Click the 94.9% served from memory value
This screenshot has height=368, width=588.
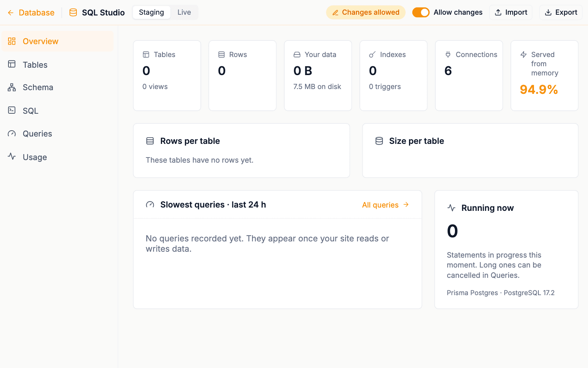(539, 89)
